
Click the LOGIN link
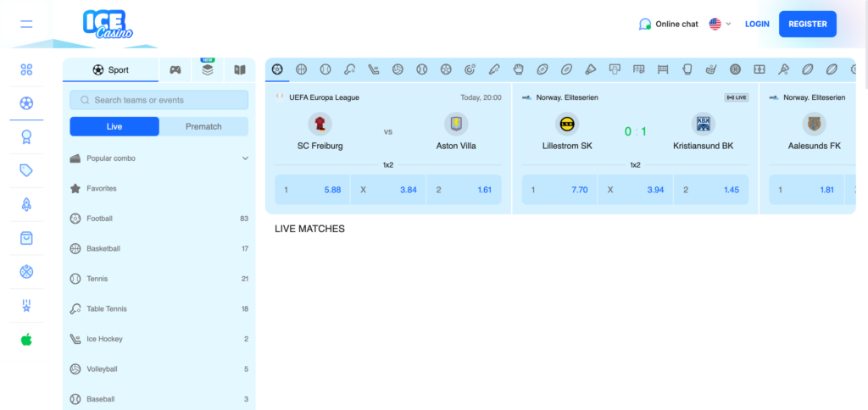[757, 24]
